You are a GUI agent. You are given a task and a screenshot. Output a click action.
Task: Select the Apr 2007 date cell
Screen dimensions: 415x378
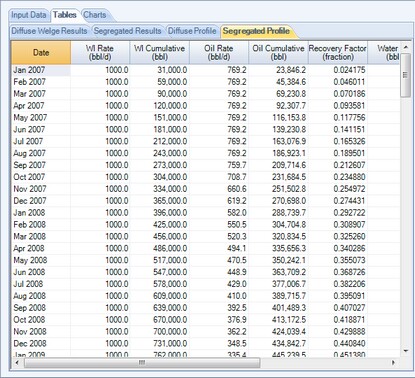(x=41, y=106)
